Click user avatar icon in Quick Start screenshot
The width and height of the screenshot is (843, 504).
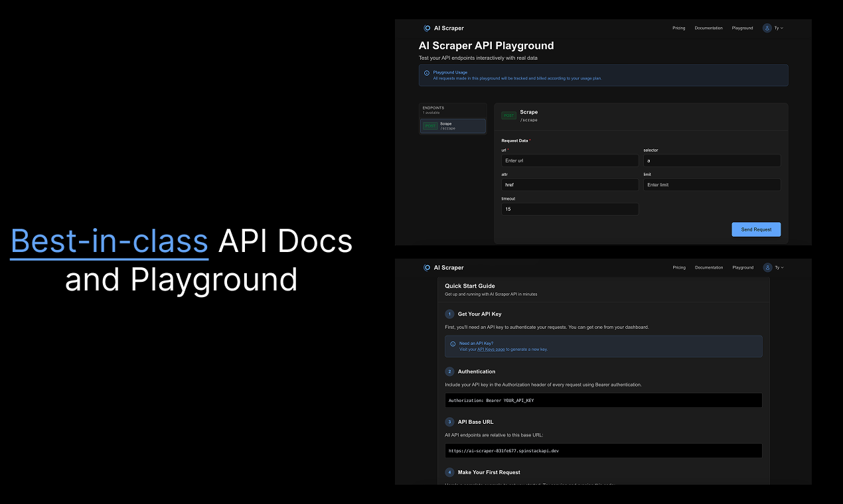pyautogui.click(x=767, y=267)
